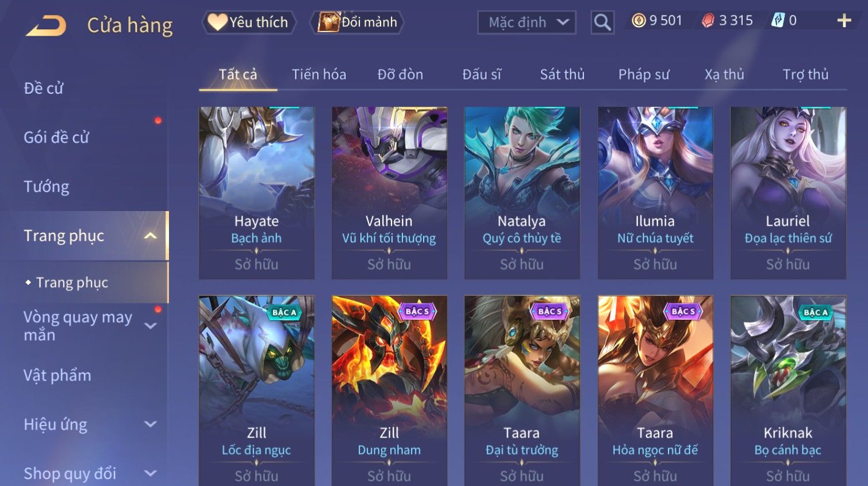Tap the red ruby currency icon
Screen dimensions: 868x486
tap(708, 21)
